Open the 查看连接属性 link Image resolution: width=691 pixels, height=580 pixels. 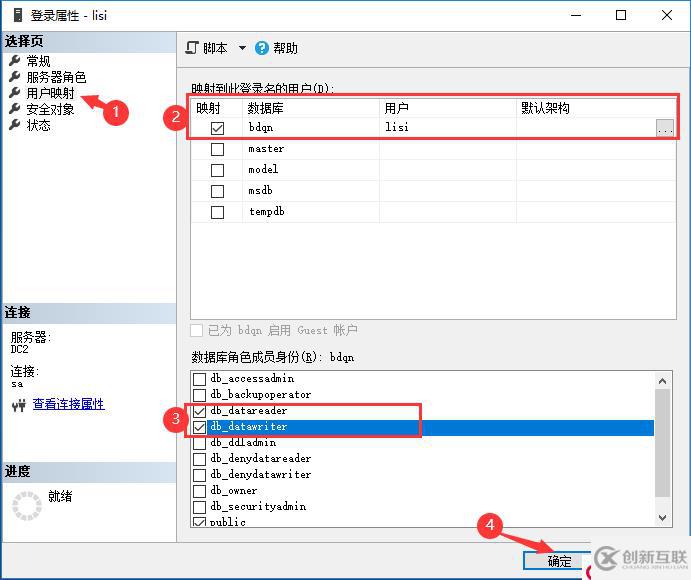pos(69,404)
